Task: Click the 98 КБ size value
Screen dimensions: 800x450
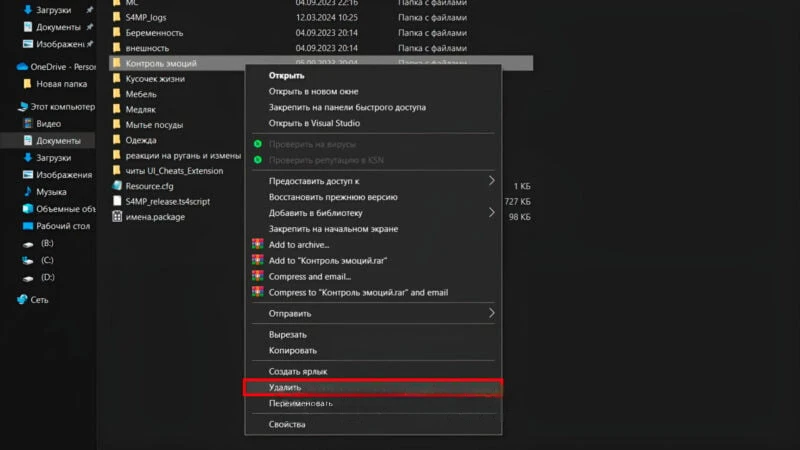Action: click(x=519, y=217)
